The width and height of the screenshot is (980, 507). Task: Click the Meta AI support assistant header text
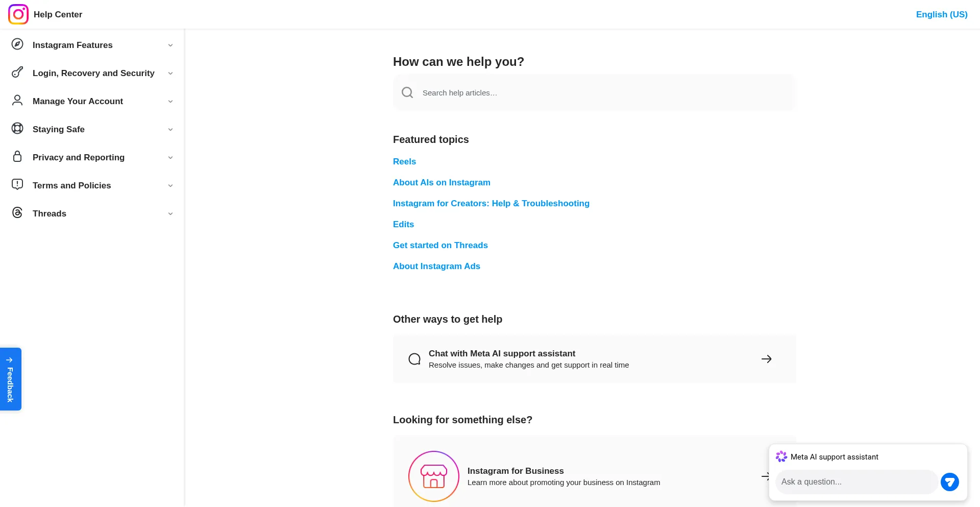pos(835,456)
